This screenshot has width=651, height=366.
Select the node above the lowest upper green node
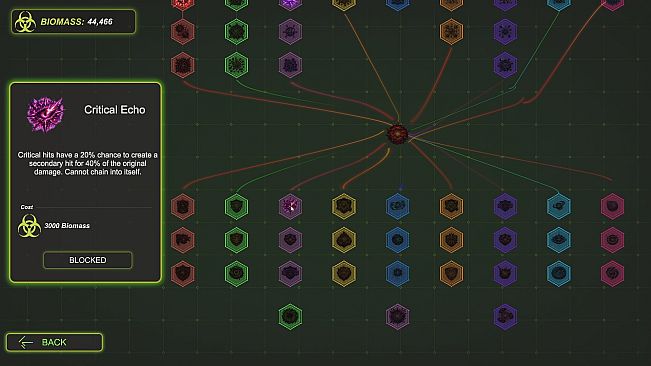236,32
